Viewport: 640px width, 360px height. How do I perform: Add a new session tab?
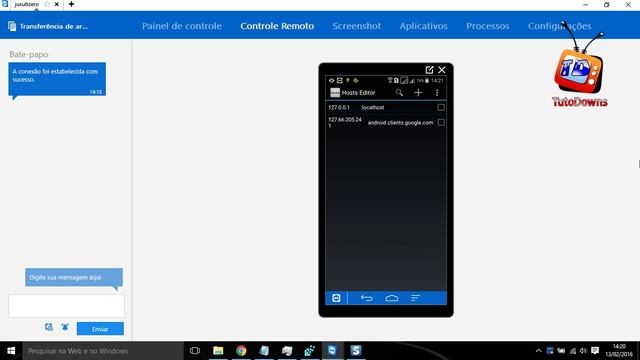(x=71, y=4)
